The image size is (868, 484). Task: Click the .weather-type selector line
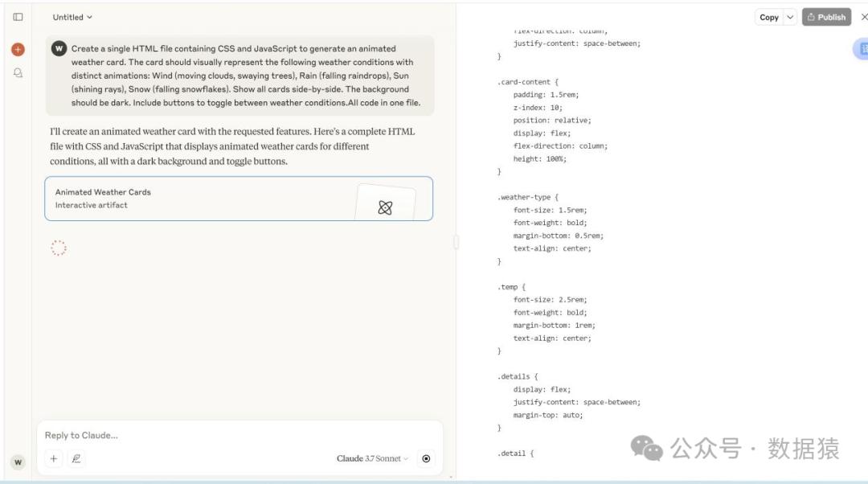(528, 197)
